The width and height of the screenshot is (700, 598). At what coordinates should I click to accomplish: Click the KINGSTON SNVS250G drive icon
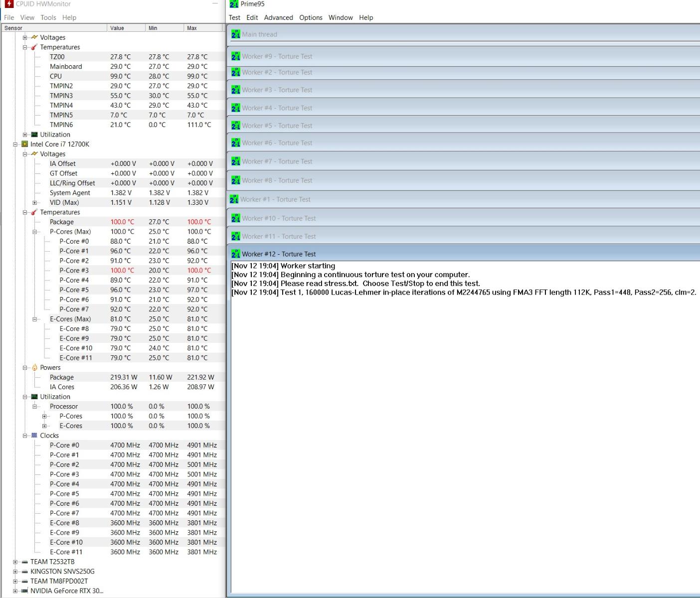pos(24,572)
